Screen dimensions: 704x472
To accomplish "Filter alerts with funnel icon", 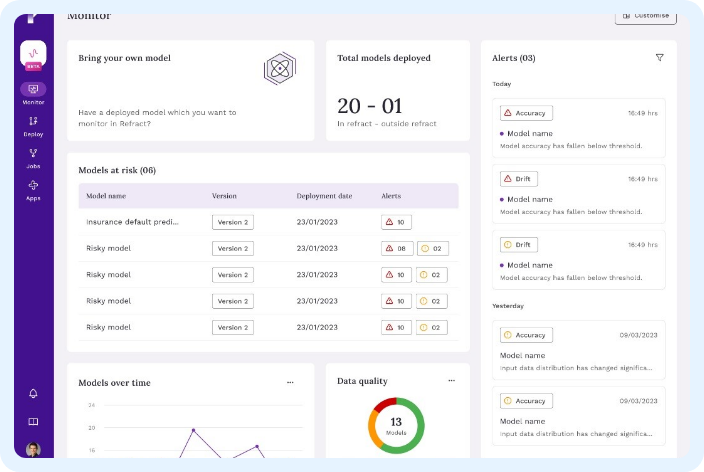I will [659, 57].
